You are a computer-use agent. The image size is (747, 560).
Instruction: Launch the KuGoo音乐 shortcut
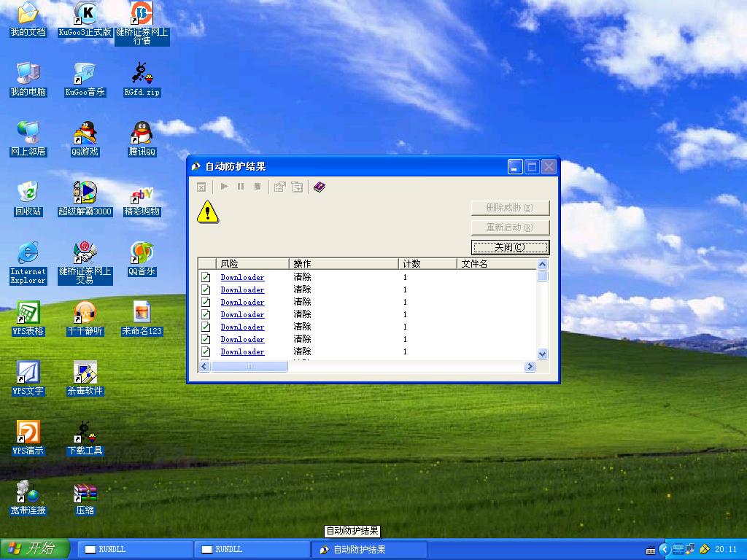(x=85, y=74)
